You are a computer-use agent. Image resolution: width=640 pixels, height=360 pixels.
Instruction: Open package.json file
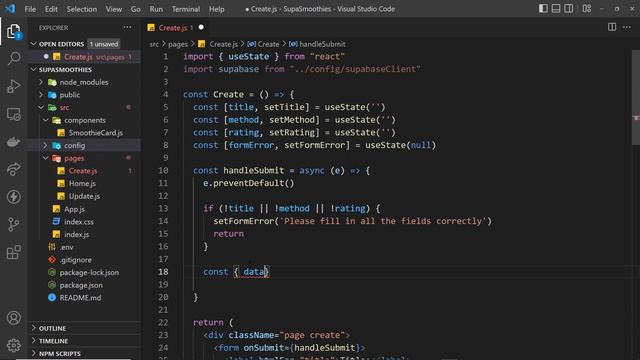81,285
